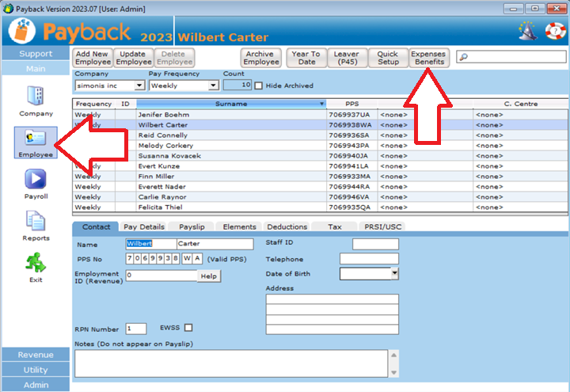Expand the Company dropdown
Viewport: 570px width, 392px height.
(x=139, y=86)
